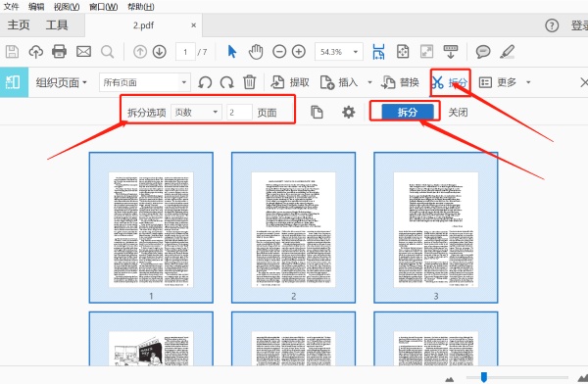Open the 文件 menu
The height and width of the screenshot is (384, 588).
coord(11,7)
